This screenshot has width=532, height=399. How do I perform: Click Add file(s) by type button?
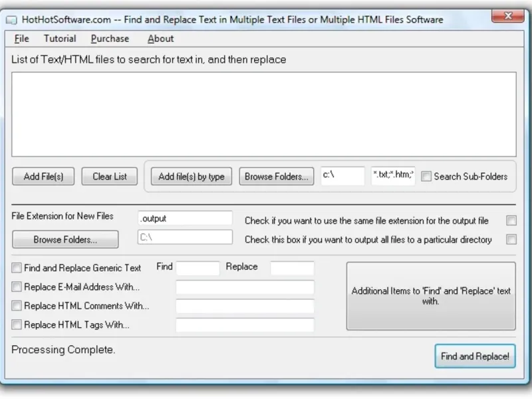[192, 176]
